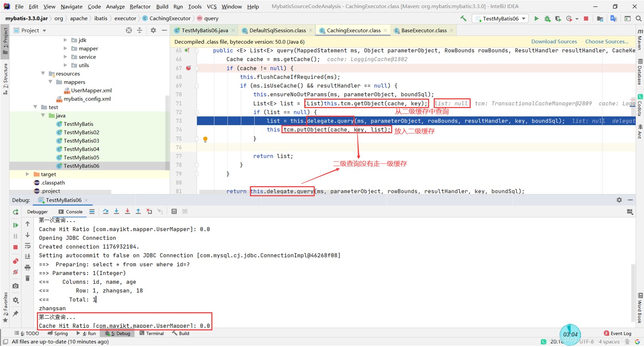
Task: Switch to the DefaultSqlSession.class tab
Action: (277, 30)
